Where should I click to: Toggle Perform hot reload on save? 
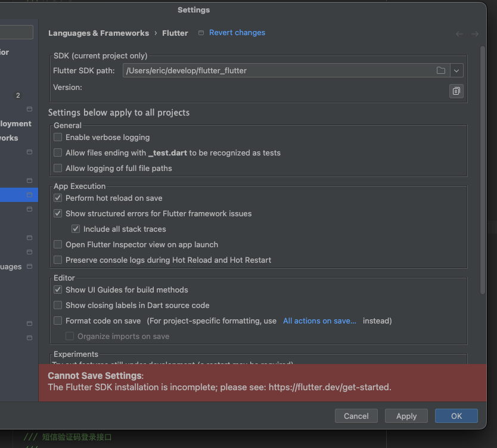click(x=58, y=198)
